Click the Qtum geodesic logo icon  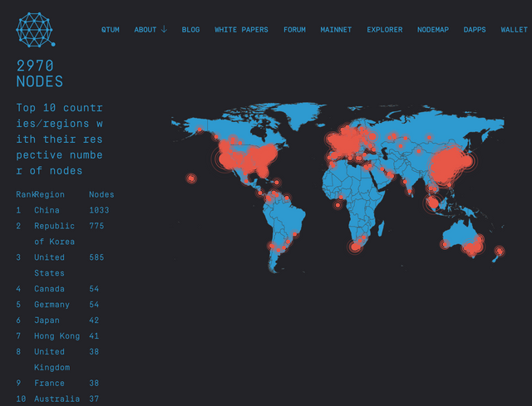[x=35, y=30]
